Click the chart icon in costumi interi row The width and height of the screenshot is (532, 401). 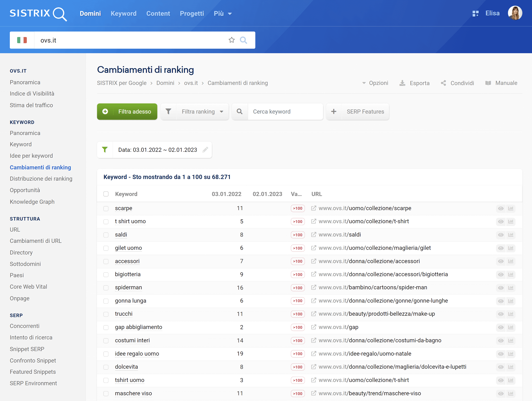(x=511, y=340)
